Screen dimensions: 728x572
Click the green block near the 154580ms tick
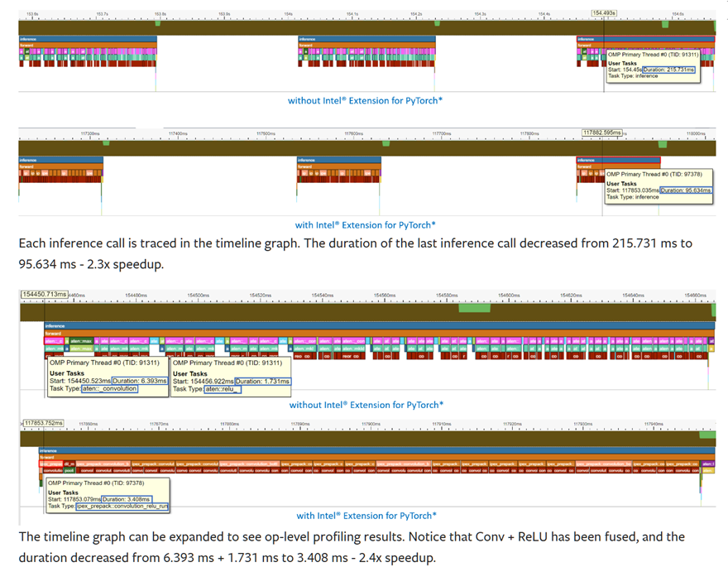click(x=475, y=308)
